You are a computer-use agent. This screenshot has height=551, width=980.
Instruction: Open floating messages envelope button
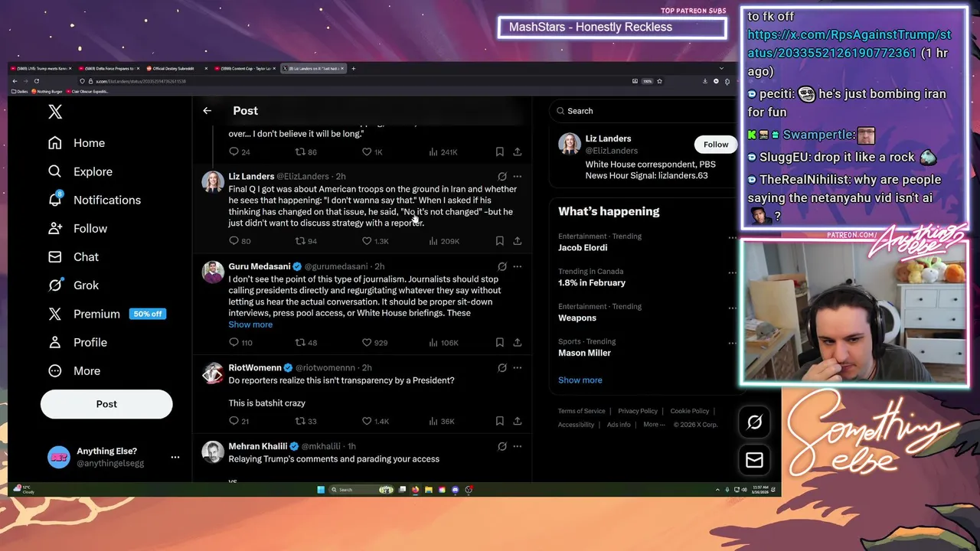[754, 460]
